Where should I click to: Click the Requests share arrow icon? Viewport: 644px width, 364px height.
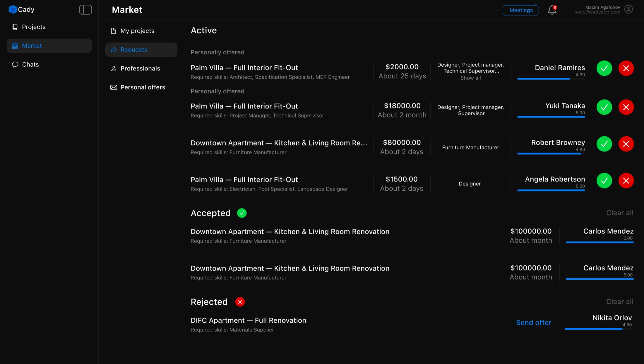pyautogui.click(x=114, y=50)
